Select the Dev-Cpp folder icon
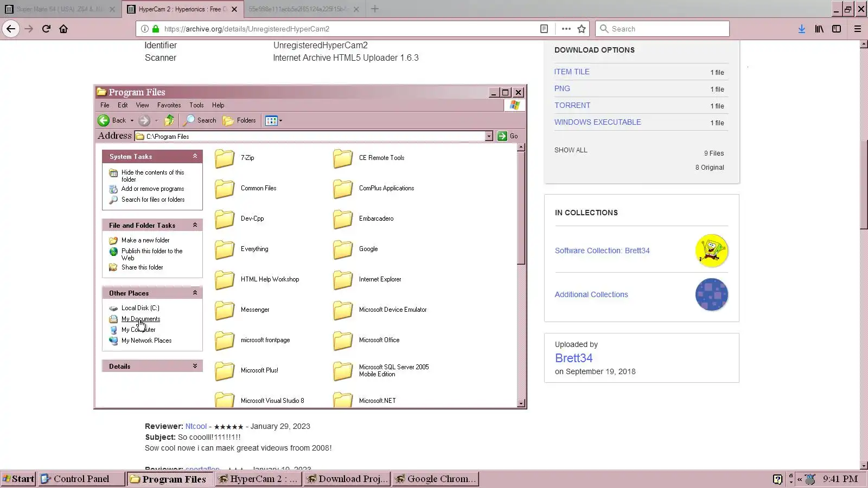868x488 pixels. click(x=225, y=219)
